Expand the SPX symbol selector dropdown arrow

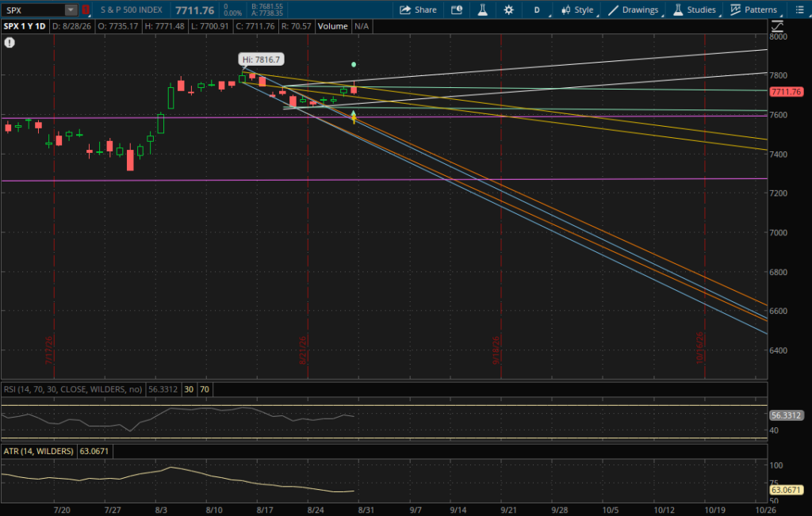[71, 10]
